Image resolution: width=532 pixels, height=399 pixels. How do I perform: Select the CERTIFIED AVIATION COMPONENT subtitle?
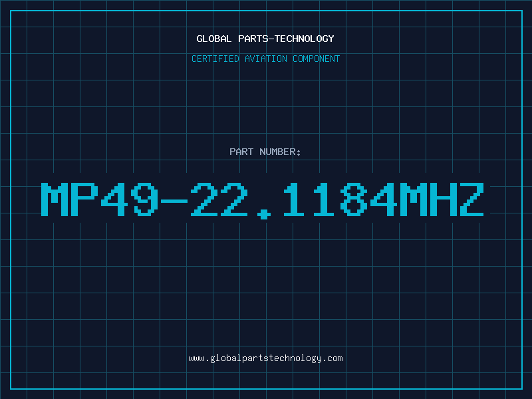click(x=265, y=59)
